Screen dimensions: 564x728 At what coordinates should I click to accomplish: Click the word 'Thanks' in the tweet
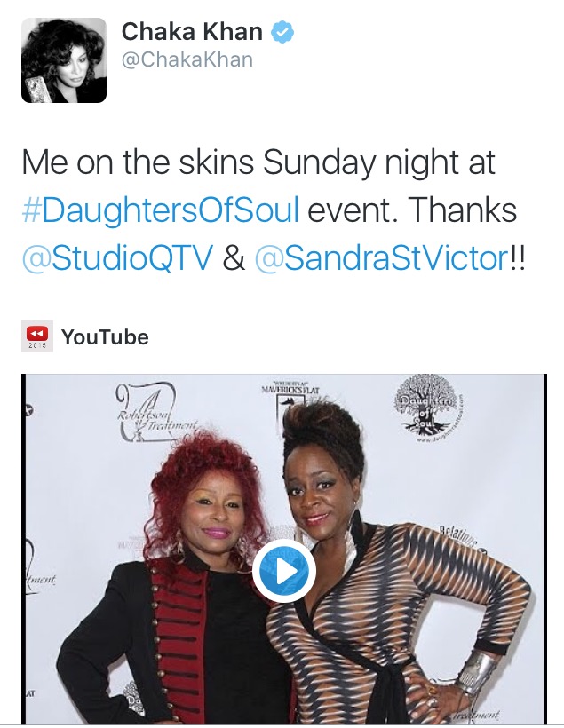(462, 210)
